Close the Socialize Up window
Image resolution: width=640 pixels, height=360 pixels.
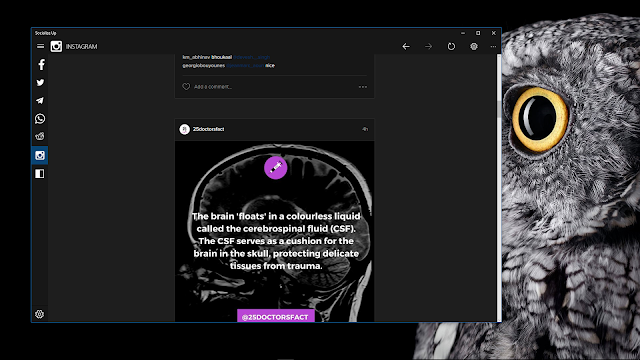[493, 33]
